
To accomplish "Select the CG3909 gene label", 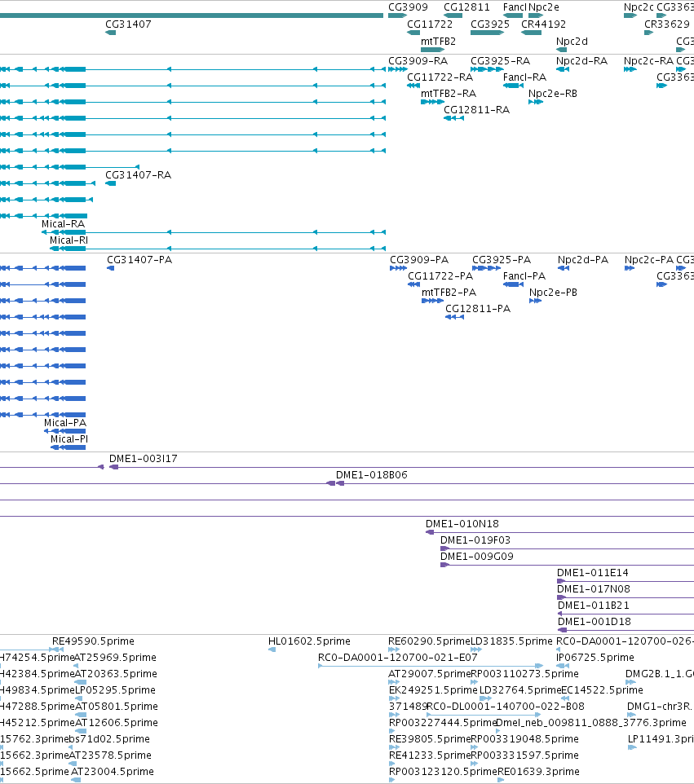I will tap(408, 7).
